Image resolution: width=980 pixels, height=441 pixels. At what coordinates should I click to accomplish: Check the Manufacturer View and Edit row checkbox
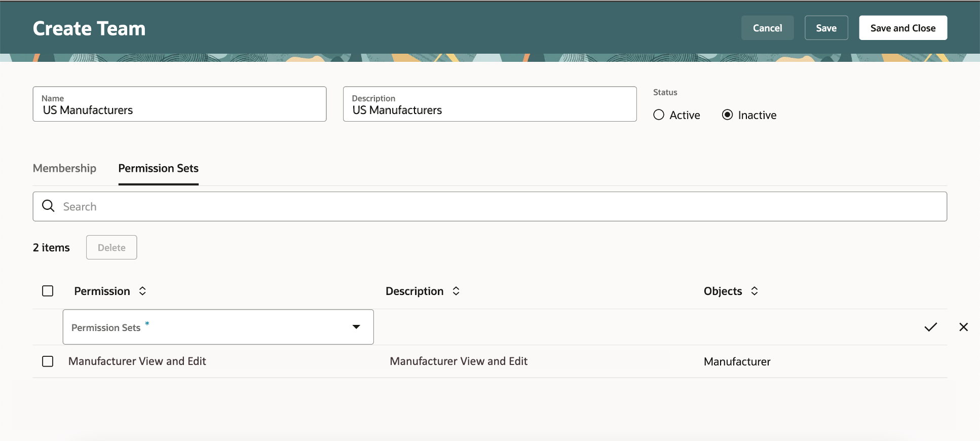coord(48,361)
